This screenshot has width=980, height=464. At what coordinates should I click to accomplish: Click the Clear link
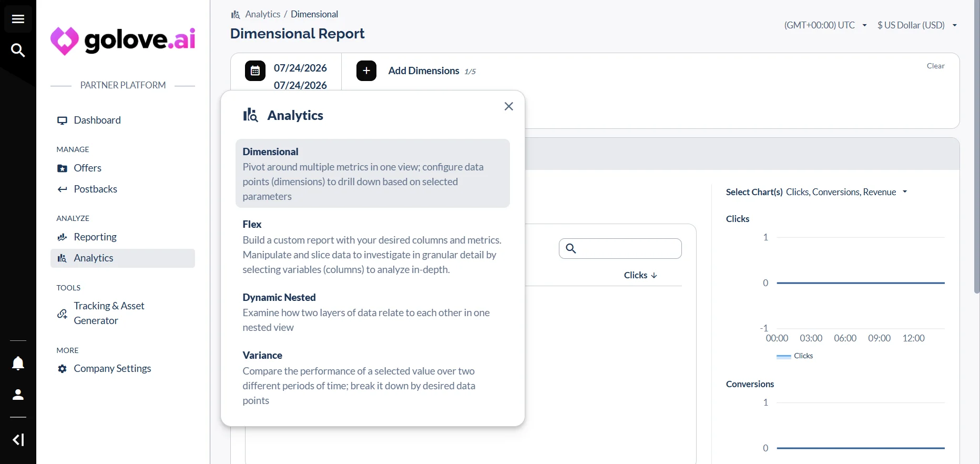[x=935, y=66]
